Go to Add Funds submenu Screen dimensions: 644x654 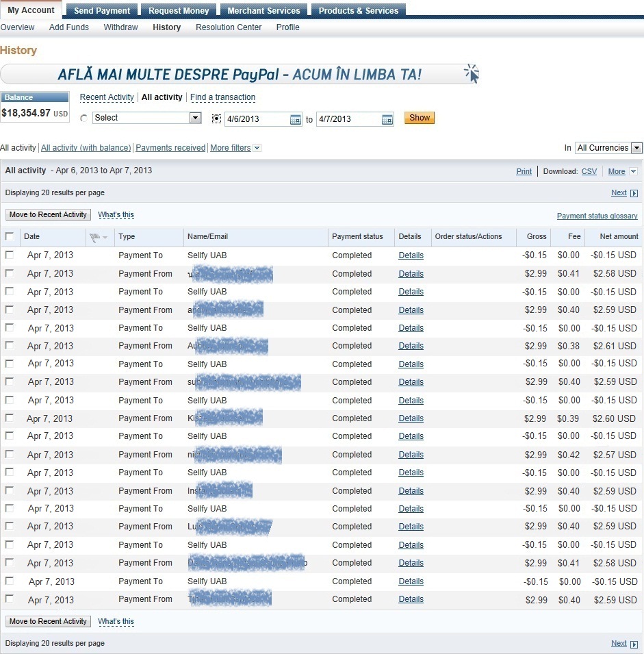68,27
